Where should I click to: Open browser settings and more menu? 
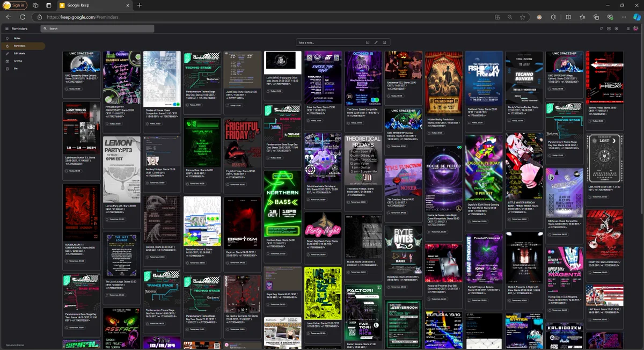(x=624, y=17)
